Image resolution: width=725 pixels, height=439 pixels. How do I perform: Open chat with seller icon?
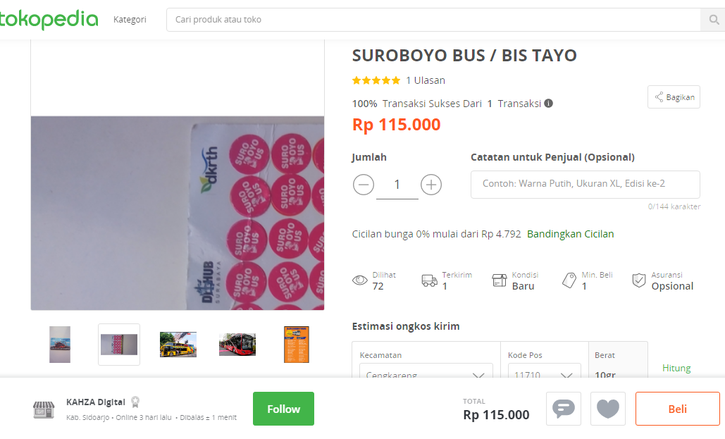pos(564,408)
